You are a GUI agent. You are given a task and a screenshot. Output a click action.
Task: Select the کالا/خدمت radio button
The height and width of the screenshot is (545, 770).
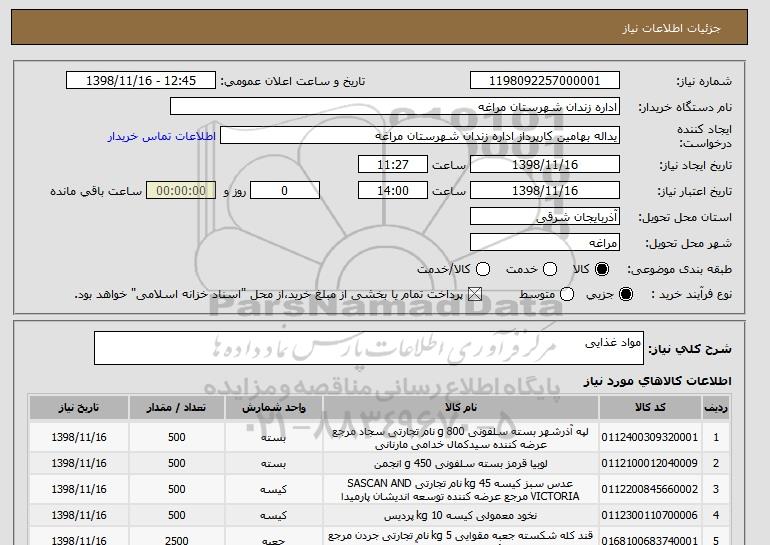pyautogui.click(x=483, y=269)
